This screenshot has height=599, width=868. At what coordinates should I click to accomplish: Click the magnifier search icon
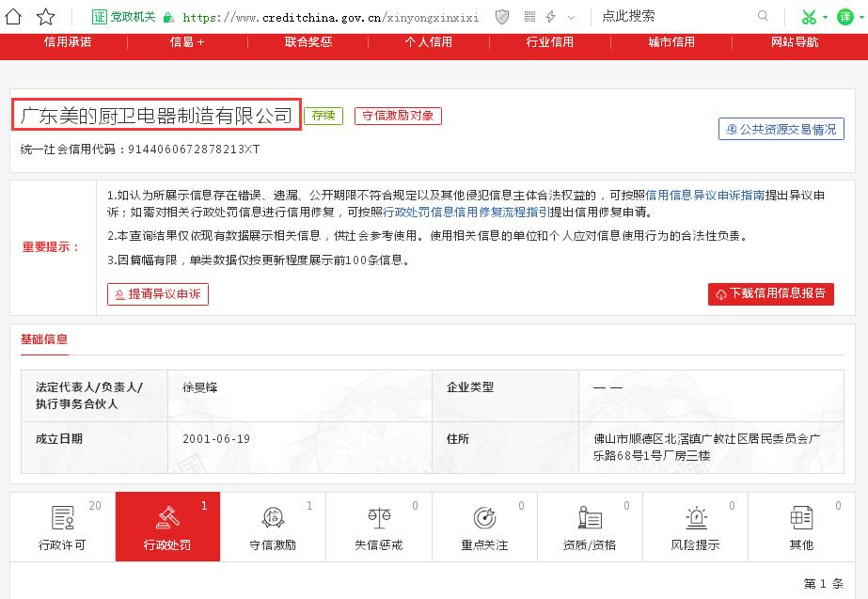tap(763, 16)
